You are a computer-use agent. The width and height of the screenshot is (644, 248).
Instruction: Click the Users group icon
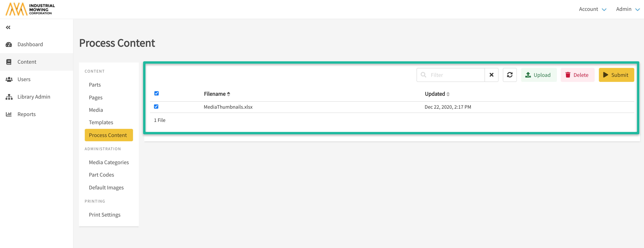[x=9, y=79]
